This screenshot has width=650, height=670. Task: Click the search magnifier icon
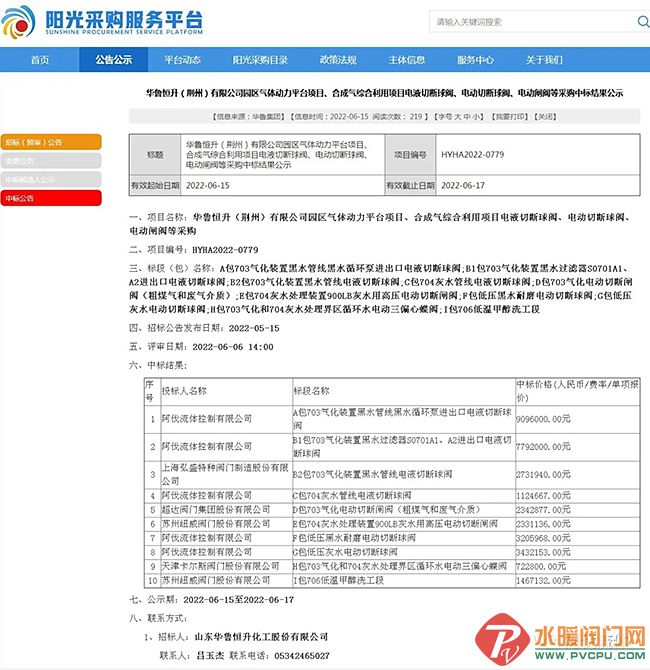tap(643, 21)
